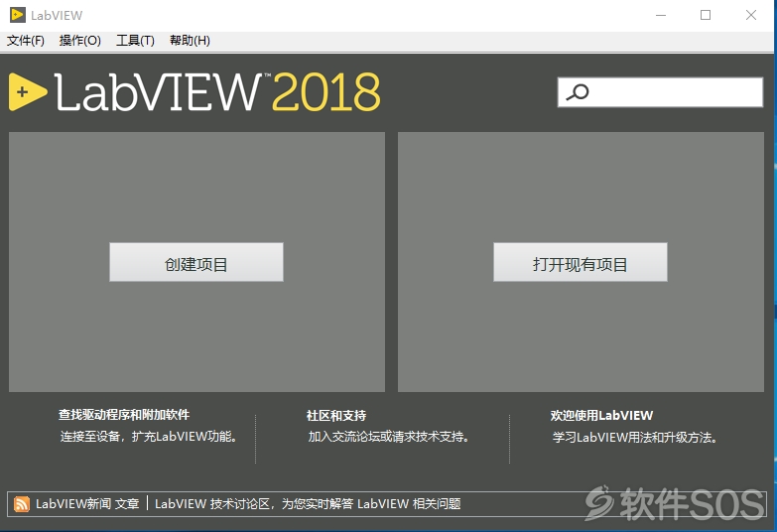This screenshot has width=777, height=532.
Task: Click the 创建项目 button
Action: pyautogui.click(x=196, y=262)
